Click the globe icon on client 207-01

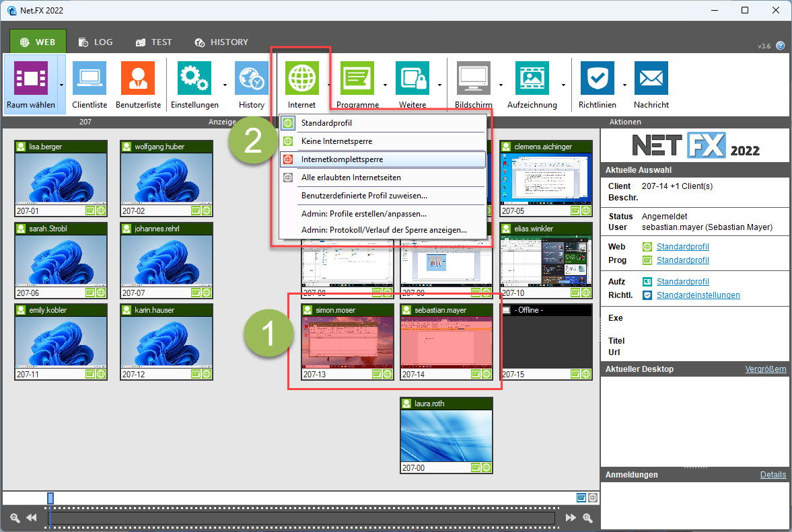(x=101, y=211)
